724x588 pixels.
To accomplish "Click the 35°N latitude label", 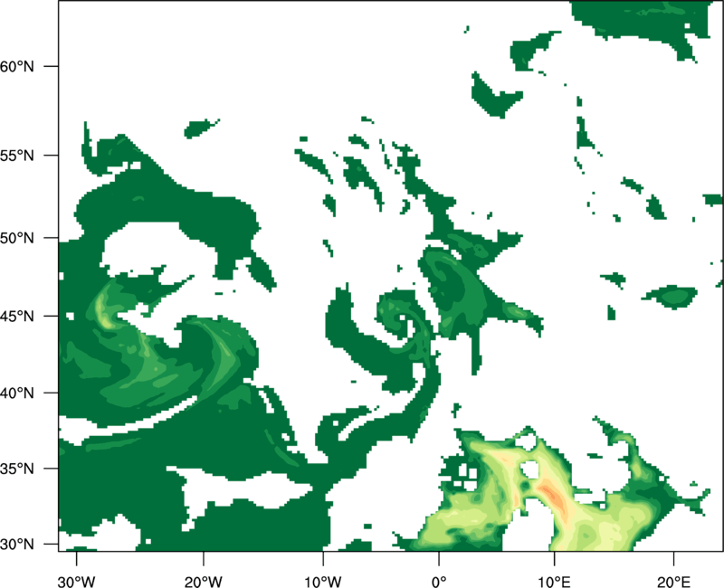I will tap(17, 469).
